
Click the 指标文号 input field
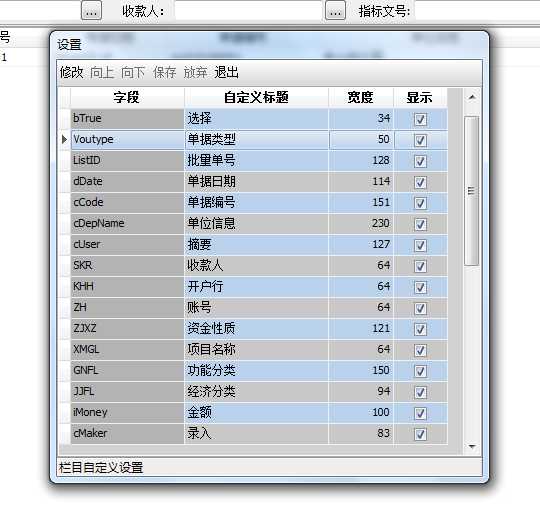(x=477, y=11)
